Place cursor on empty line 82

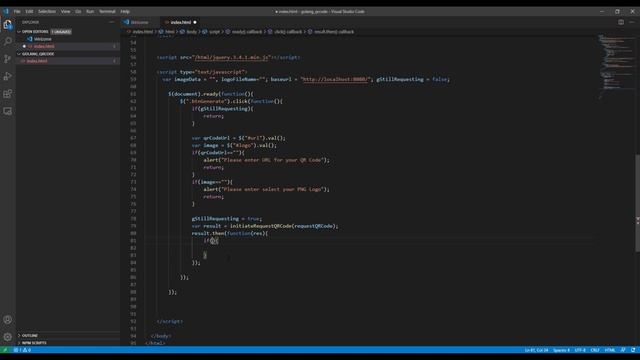367,248
